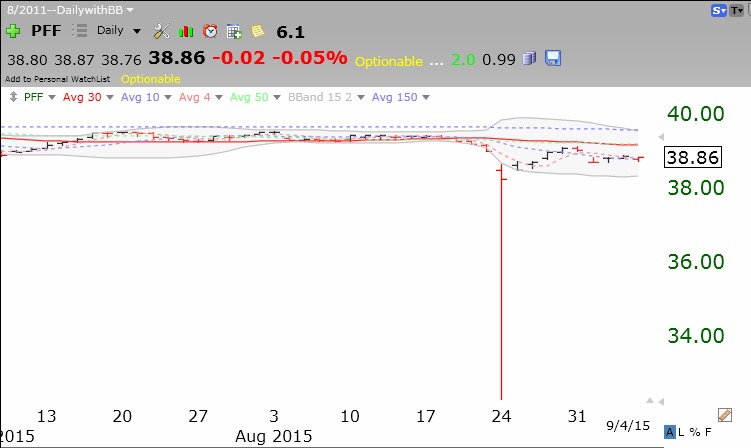Click the red -0.02 change value

coord(239,57)
